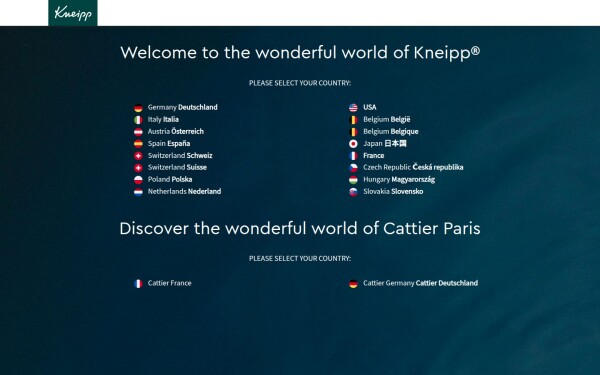Click the Spain flag icon
The image size is (600, 375).
click(x=138, y=144)
